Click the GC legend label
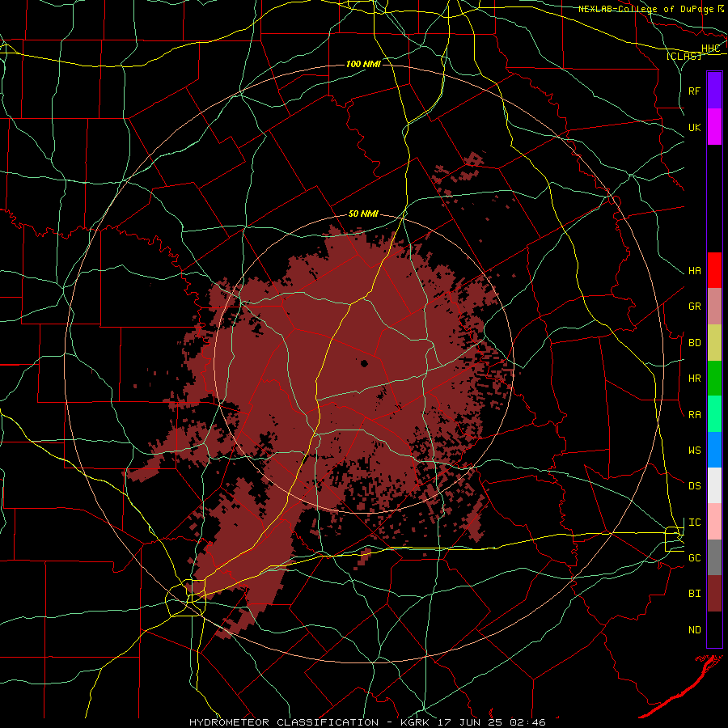 695,558
